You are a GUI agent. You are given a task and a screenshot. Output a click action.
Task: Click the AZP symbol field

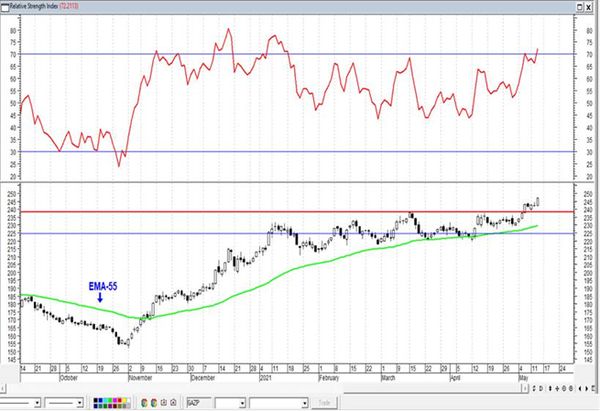(x=199, y=403)
